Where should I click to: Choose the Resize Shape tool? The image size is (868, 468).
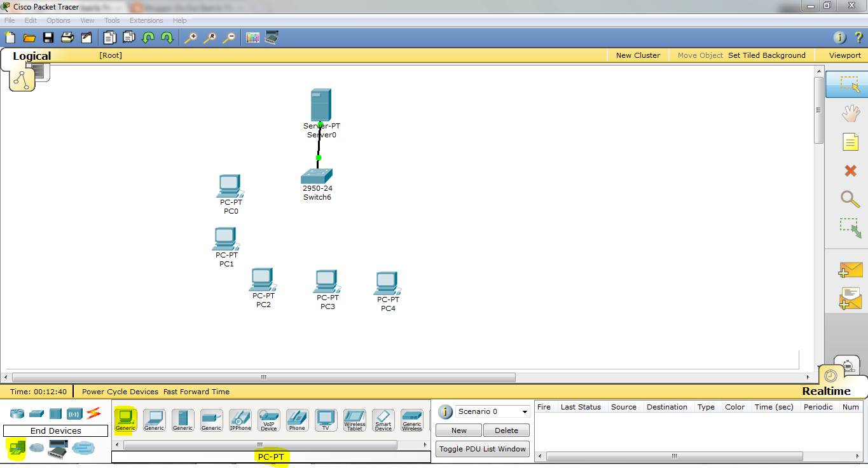click(850, 228)
